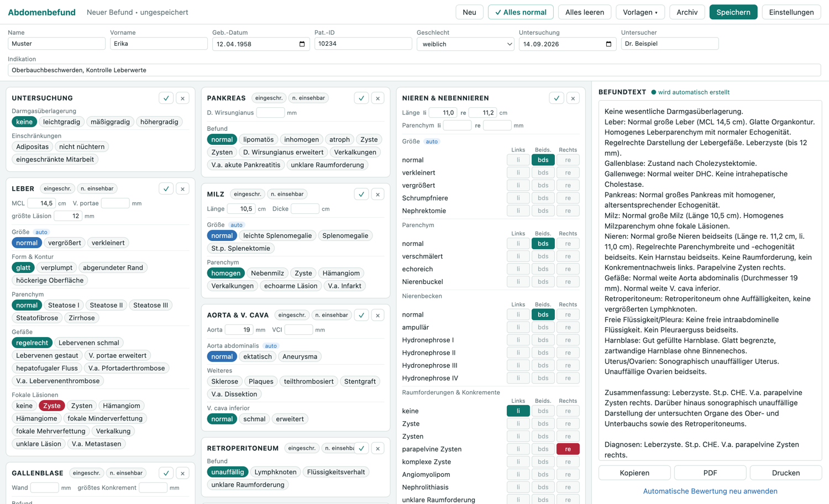Click the Speichern button
Image resolution: width=829 pixels, height=504 pixels.
[x=733, y=12]
